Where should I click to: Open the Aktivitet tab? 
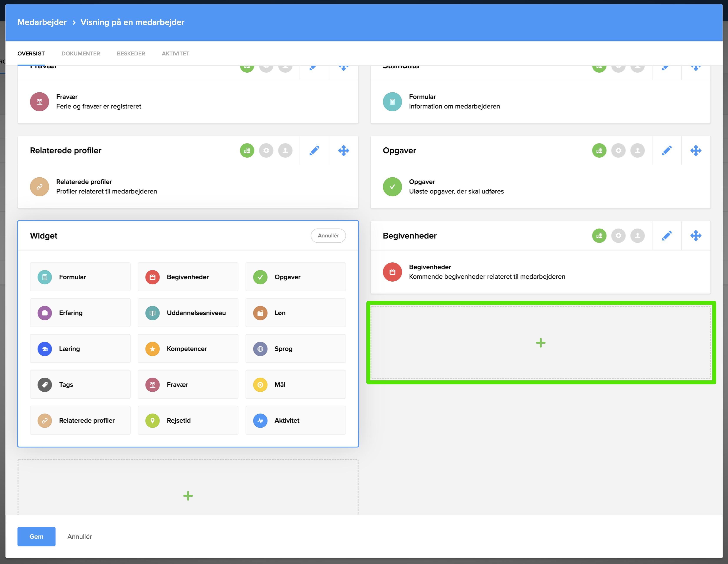point(175,53)
